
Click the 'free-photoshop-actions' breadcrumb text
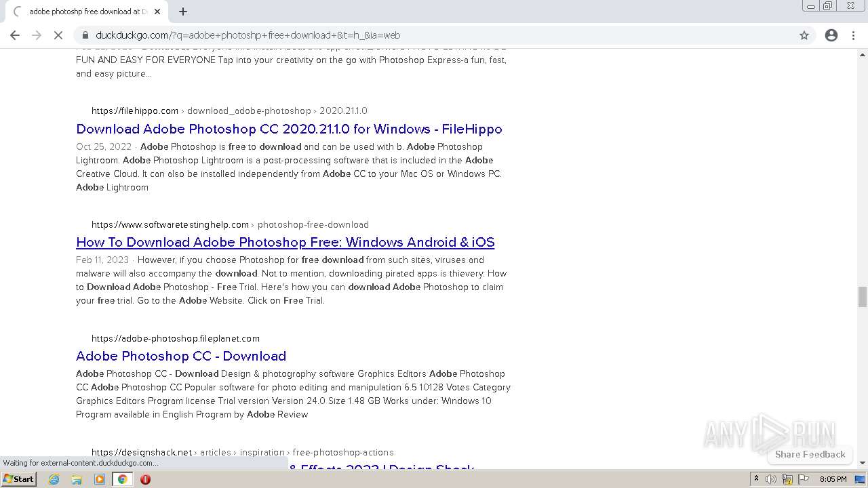click(x=343, y=452)
